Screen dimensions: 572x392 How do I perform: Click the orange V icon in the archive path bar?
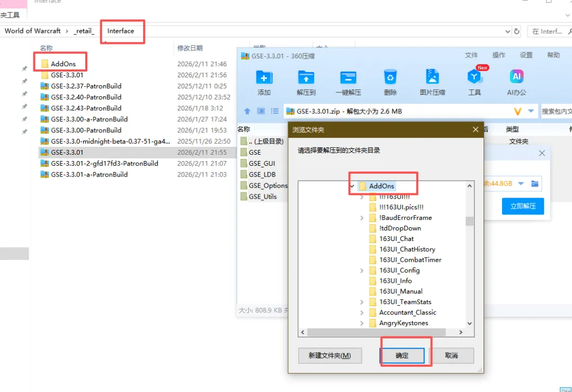pos(517,111)
